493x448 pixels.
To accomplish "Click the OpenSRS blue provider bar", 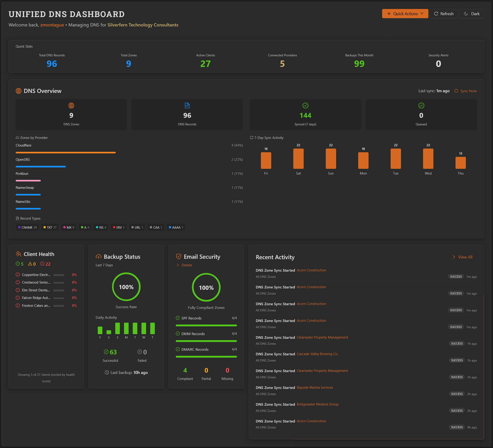I will tap(40, 167).
